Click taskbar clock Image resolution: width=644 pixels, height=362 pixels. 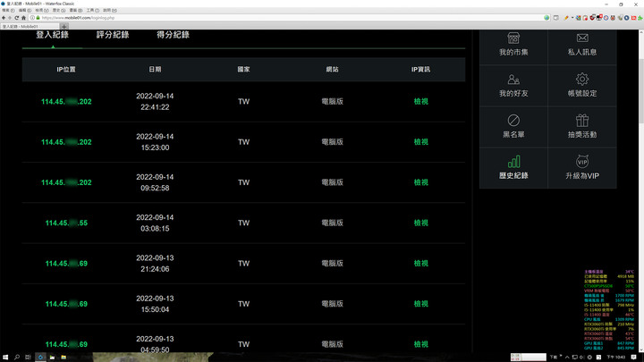pos(616,357)
